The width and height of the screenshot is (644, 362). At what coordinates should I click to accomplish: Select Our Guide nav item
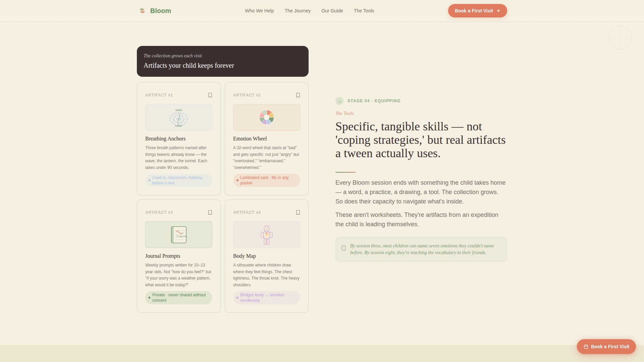(332, 11)
